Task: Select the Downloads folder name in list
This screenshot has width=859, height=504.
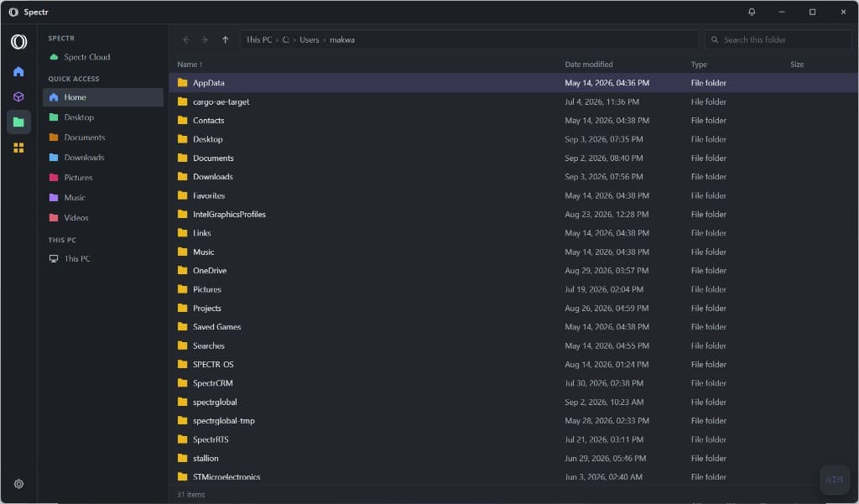Action: [212, 177]
